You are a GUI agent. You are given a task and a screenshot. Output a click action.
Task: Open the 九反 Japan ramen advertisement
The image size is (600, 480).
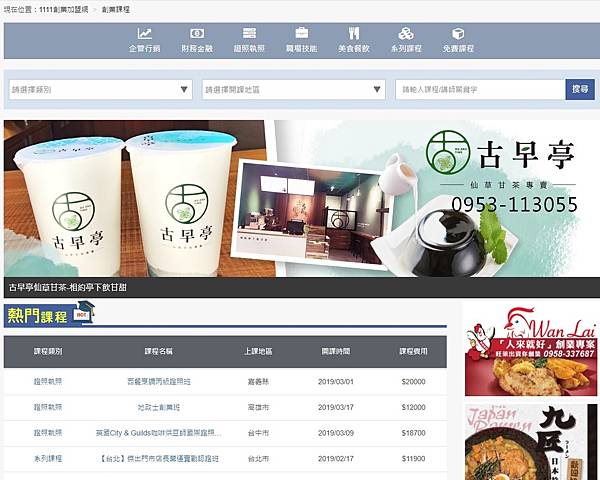pos(531,442)
